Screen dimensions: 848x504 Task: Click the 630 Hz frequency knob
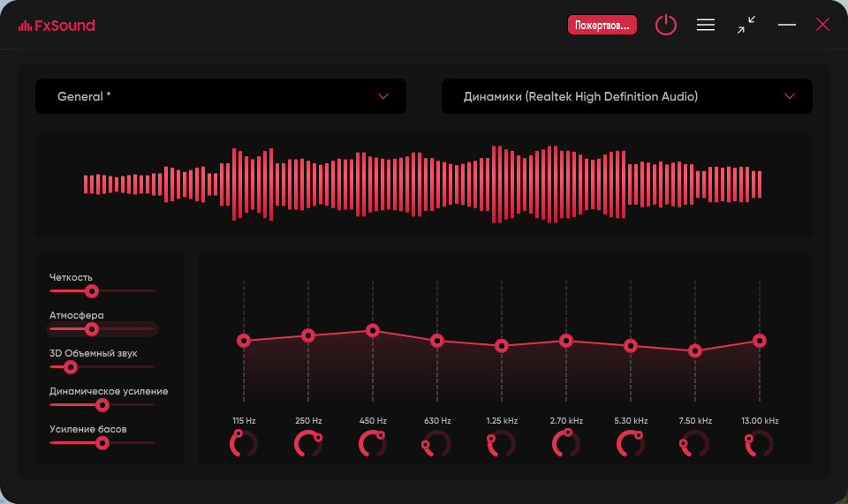[x=437, y=443]
